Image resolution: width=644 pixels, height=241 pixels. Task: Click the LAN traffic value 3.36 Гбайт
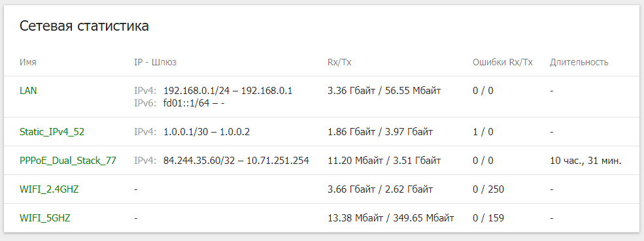pyautogui.click(x=350, y=91)
